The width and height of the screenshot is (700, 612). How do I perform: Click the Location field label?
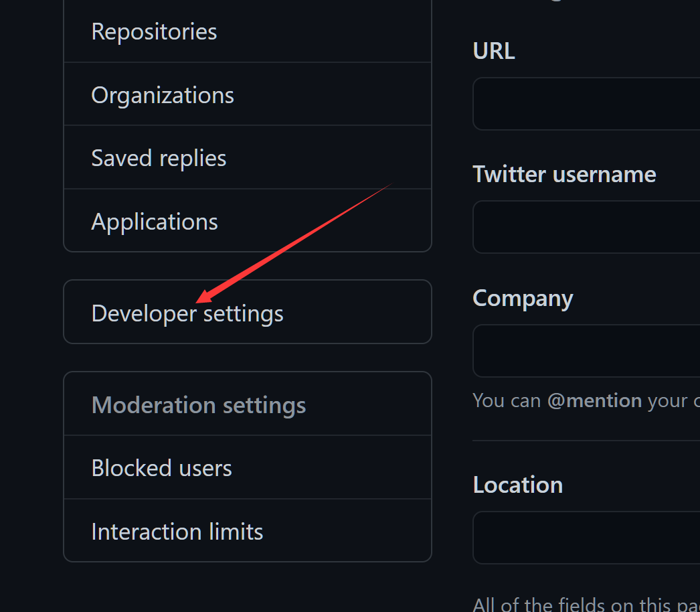point(517,485)
